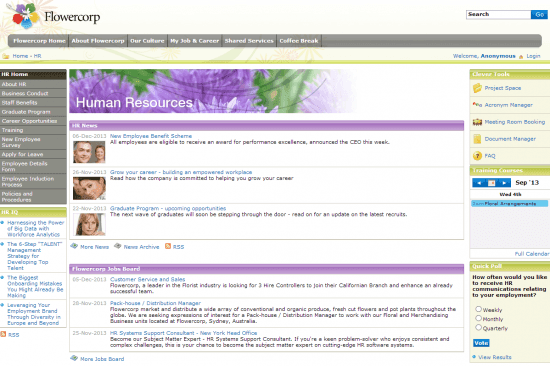Open Coffee Break menu
This screenshot has width=550, height=366.
point(299,41)
